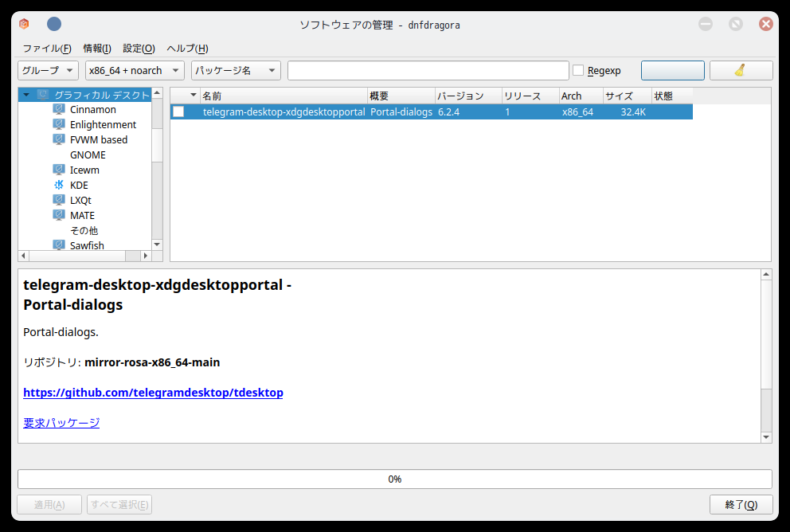Open the グループ view dropdown
Viewport: 790px width, 532px height.
click(x=49, y=71)
